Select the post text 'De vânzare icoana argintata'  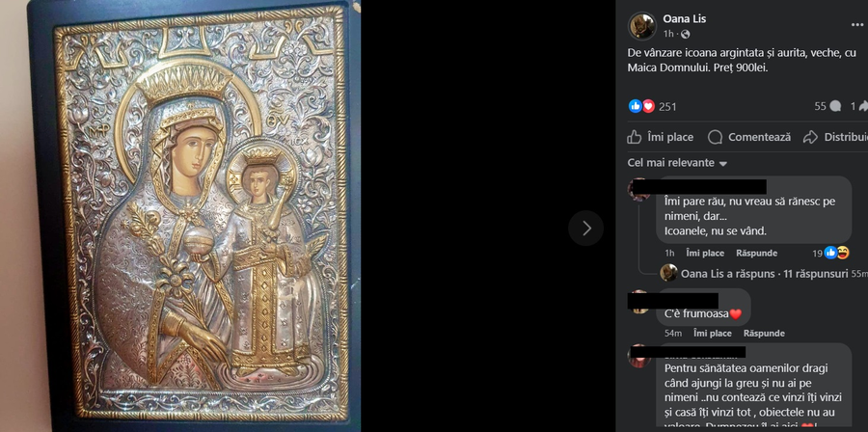point(695,53)
